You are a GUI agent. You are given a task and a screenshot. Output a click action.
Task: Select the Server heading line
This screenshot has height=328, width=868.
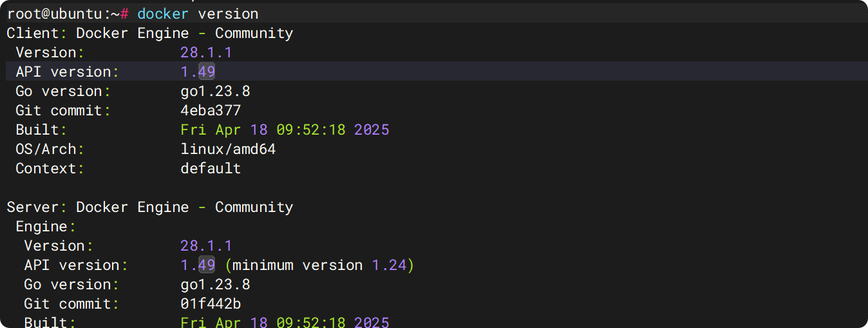tap(149, 207)
